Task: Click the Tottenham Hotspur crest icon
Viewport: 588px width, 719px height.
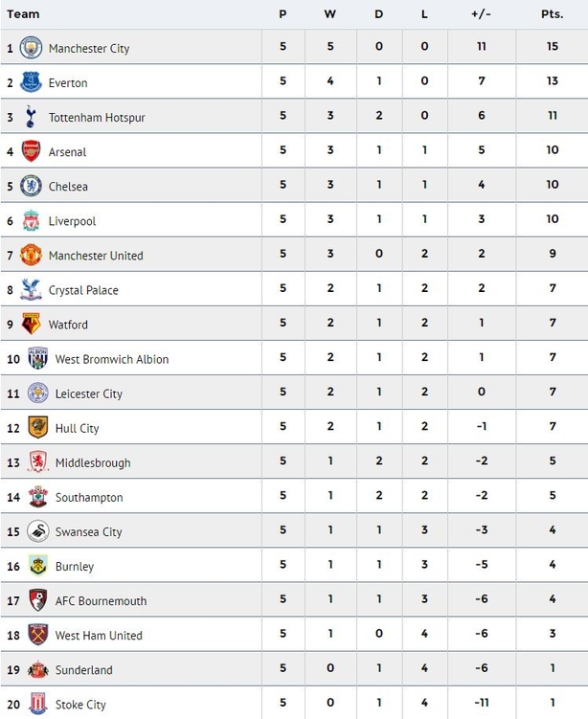Action: point(32,117)
